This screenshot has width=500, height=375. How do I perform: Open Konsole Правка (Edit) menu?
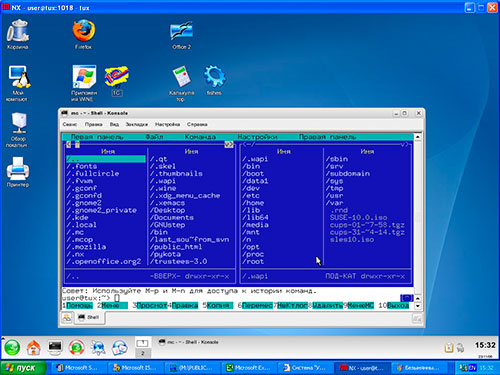pyautogui.click(x=94, y=124)
